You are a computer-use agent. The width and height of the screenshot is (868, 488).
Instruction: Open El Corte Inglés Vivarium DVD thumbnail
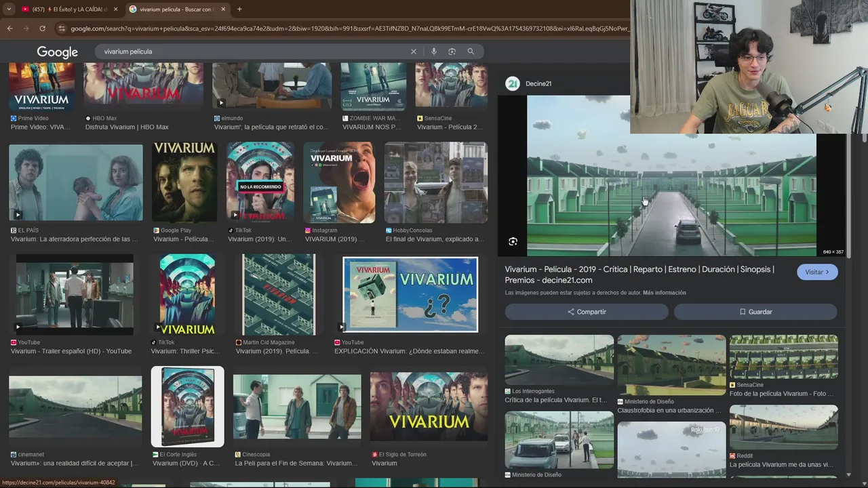tap(187, 407)
